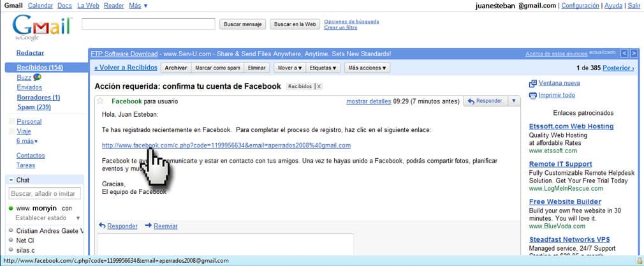Open the Enviados folder
The width and height of the screenshot is (644, 266).
29,87
